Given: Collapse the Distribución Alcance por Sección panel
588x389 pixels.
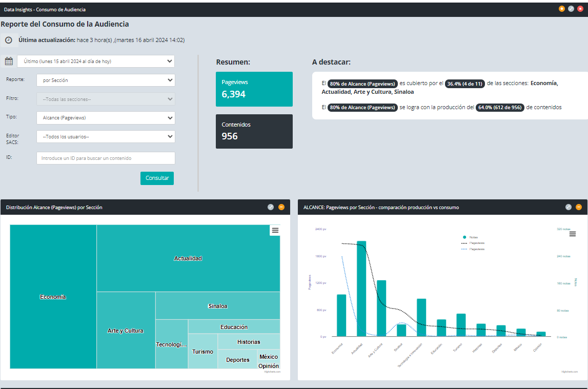Looking at the screenshot, I should [281, 207].
